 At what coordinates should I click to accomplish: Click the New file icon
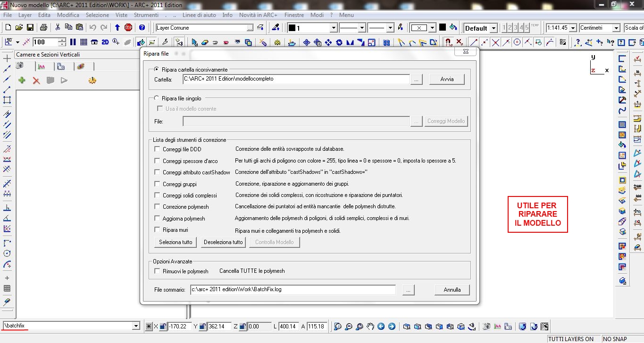(x=8, y=28)
